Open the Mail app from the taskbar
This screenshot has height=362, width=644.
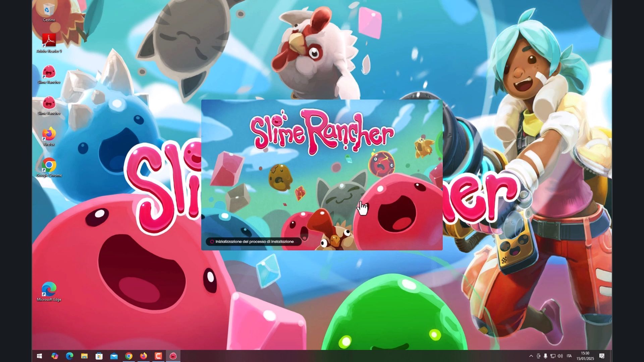click(114, 356)
